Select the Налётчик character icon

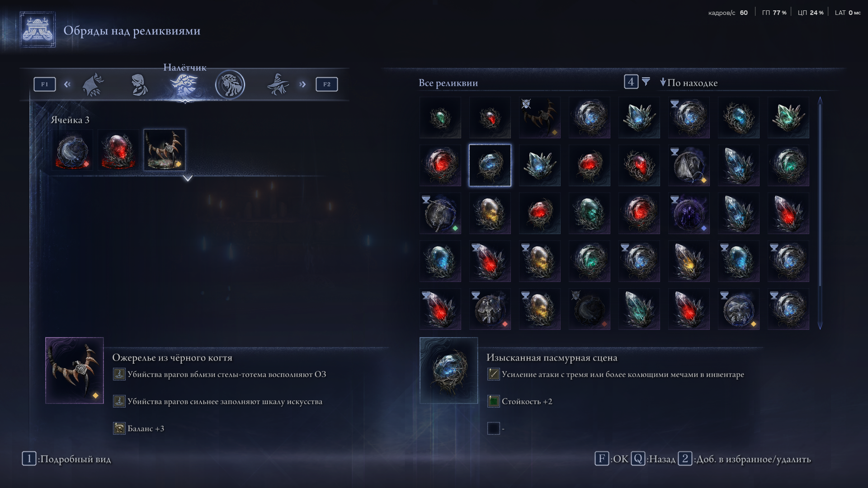(x=184, y=84)
